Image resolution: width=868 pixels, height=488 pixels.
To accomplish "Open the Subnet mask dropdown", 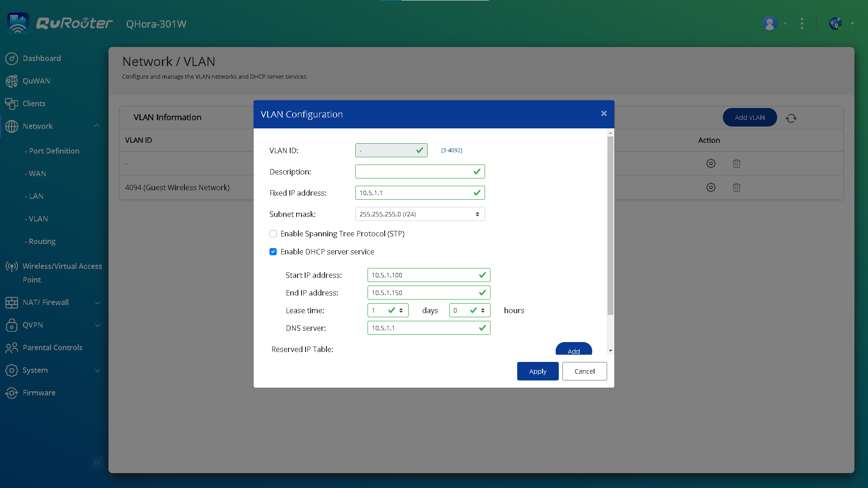I will (x=420, y=214).
